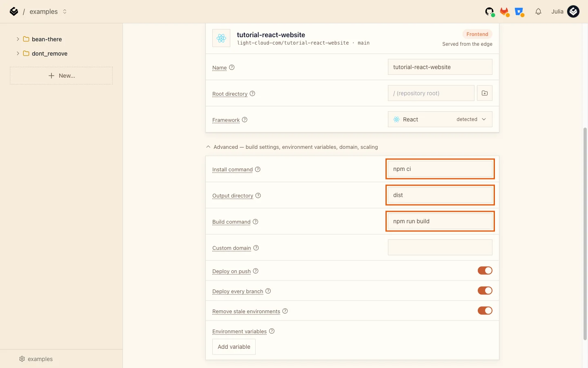This screenshot has height=368, width=588.
Task: Open Julia's profile avatar
Action: point(573,11)
